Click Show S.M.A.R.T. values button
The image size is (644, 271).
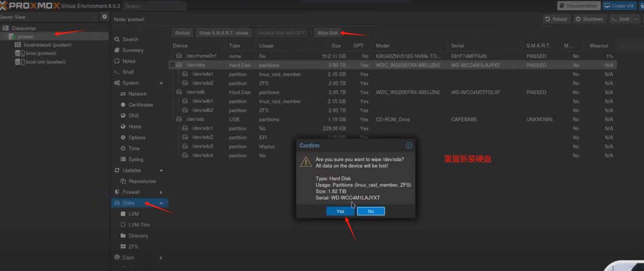pyautogui.click(x=224, y=33)
